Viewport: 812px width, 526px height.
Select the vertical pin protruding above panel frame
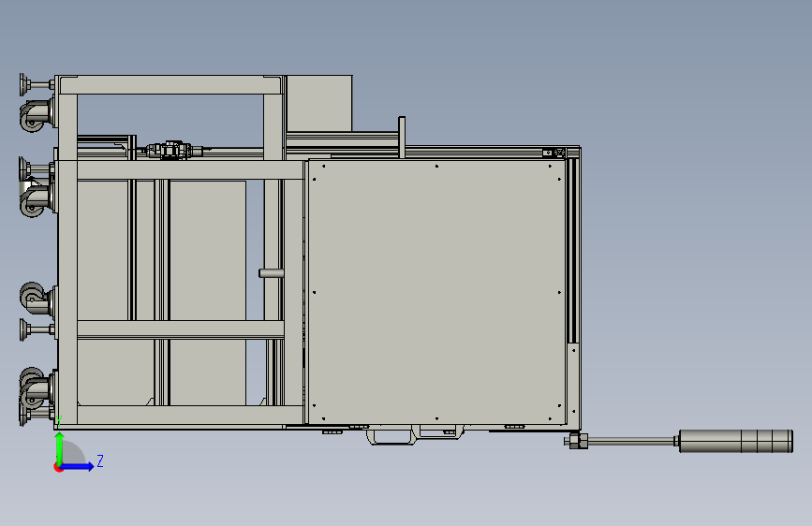(x=402, y=138)
